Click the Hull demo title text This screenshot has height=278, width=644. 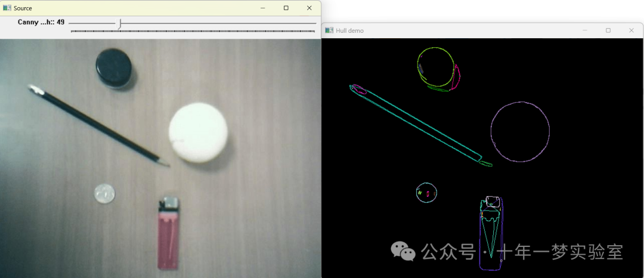point(349,31)
